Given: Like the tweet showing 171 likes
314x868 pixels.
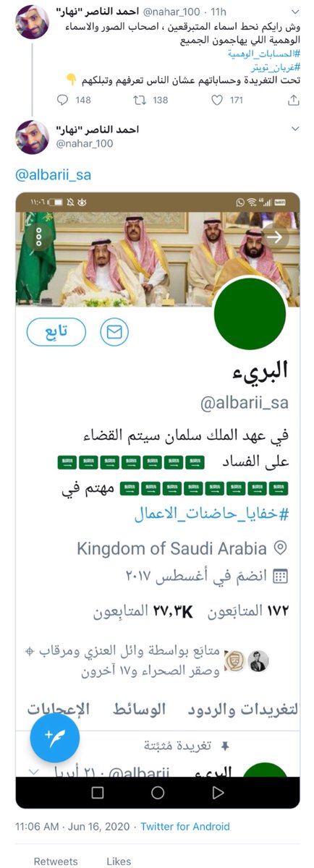Looking at the screenshot, I should (217, 101).
